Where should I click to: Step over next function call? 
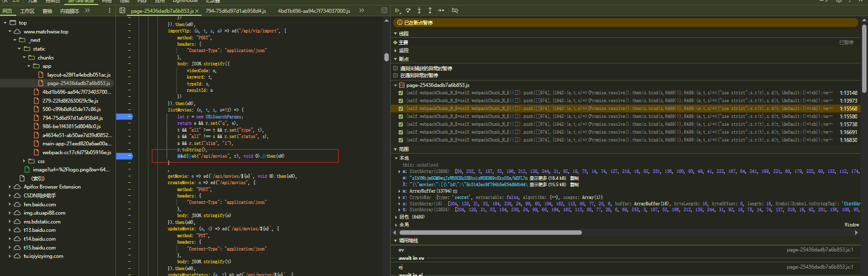pos(408,10)
